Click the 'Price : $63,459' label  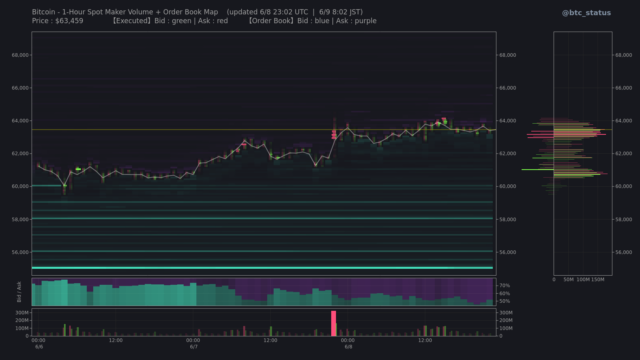[x=58, y=21]
